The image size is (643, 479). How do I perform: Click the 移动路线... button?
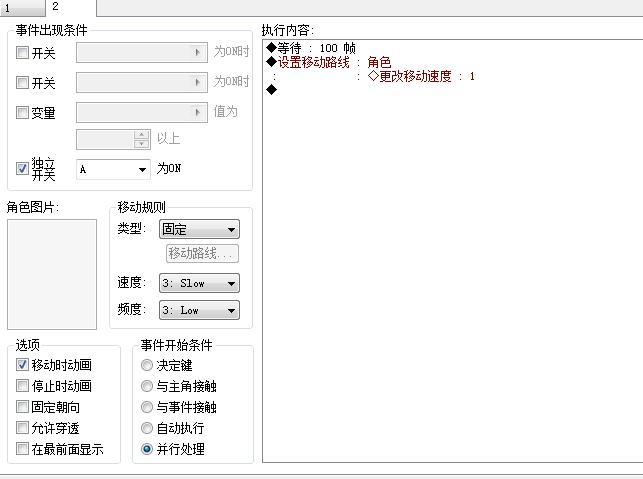click(202, 253)
